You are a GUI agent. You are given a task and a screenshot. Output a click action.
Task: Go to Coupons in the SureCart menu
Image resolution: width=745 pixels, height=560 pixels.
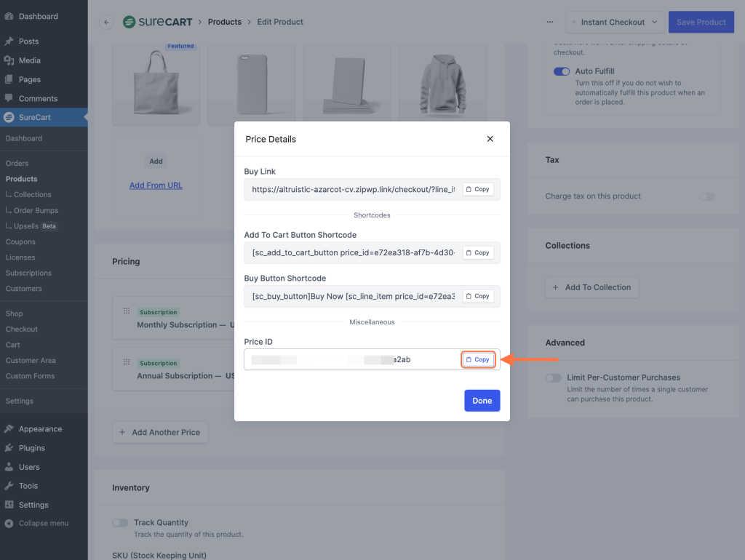click(x=20, y=241)
